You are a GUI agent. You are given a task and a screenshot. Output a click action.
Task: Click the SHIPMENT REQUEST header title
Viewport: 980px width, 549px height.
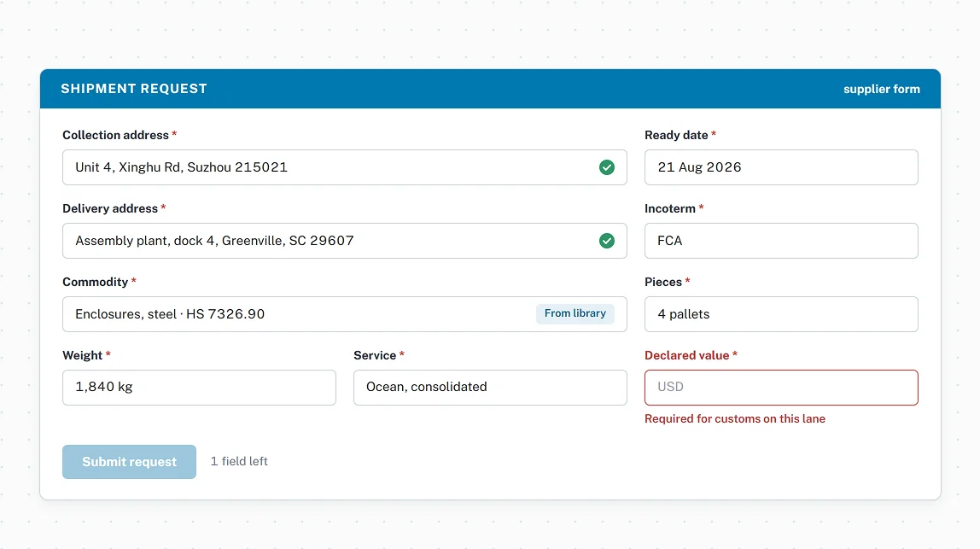pyautogui.click(x=134, y=89)
